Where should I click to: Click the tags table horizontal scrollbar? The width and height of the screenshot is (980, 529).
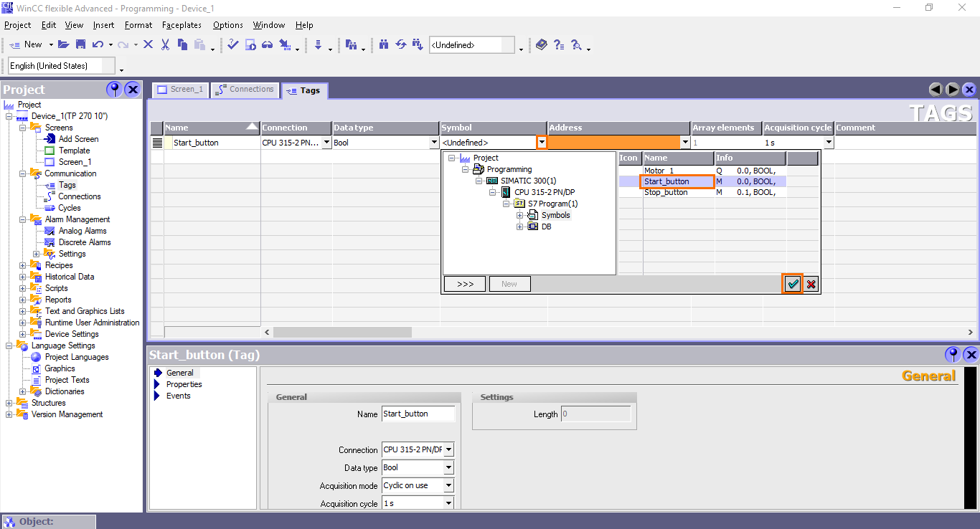click(342, 333)
